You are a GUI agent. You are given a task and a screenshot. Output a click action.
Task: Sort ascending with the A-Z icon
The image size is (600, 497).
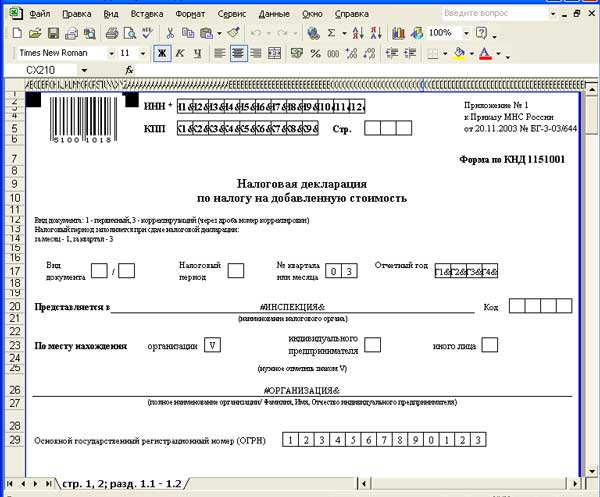click(x=356, y=33)
